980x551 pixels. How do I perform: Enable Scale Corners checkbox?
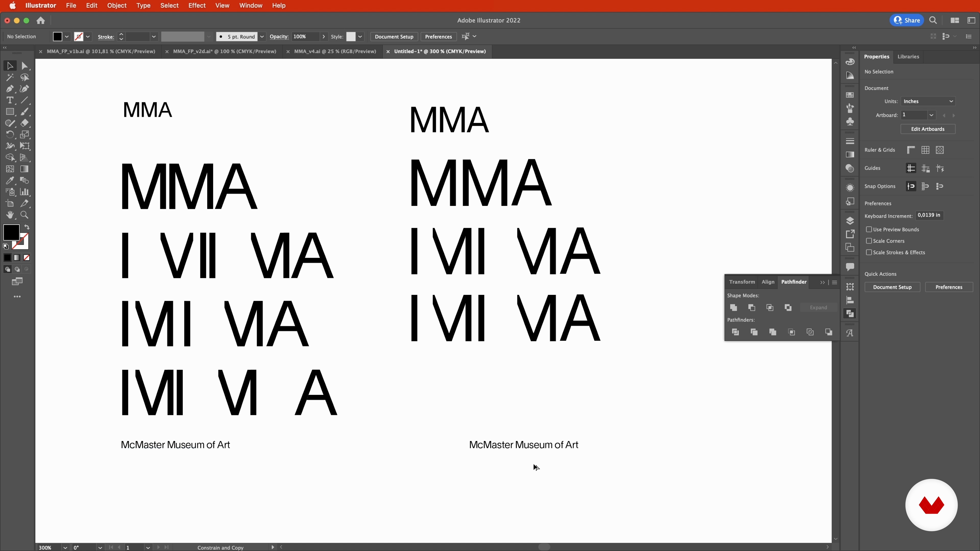pyautogui.click(x=868, y=241)
